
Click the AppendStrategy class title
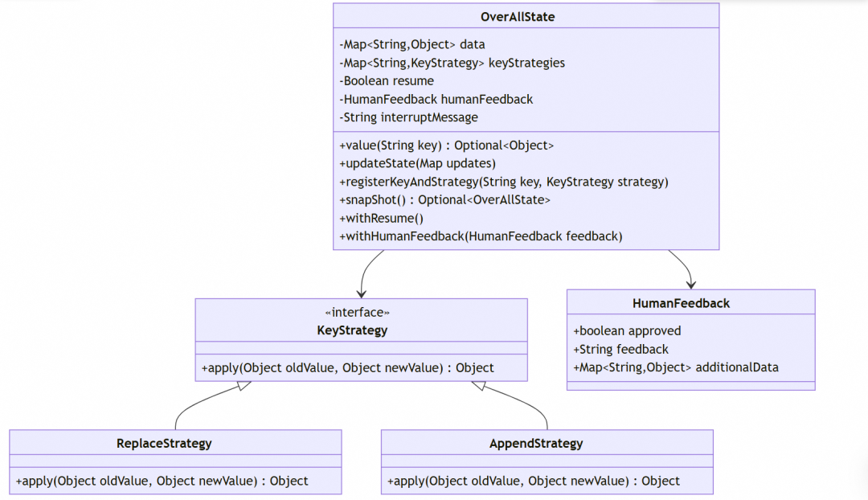point(536,444)
